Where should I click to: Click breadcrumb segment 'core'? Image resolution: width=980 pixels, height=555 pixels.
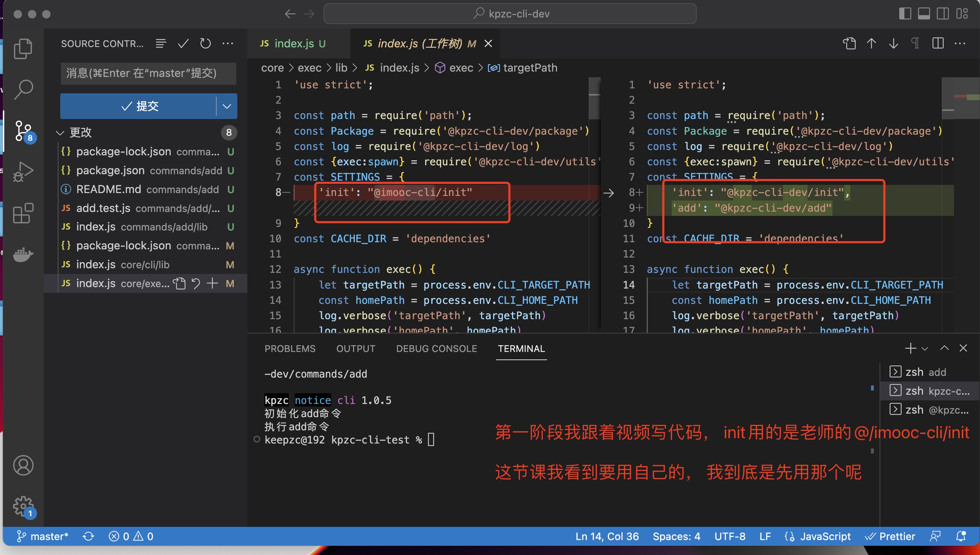tap(272, 68)
